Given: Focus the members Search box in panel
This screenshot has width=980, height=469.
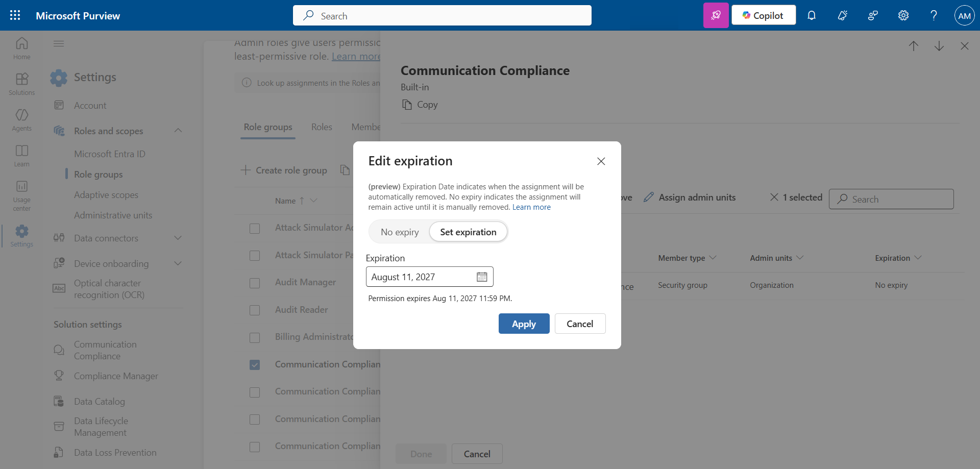Looking at the screenshot, I should pos(891,199).
